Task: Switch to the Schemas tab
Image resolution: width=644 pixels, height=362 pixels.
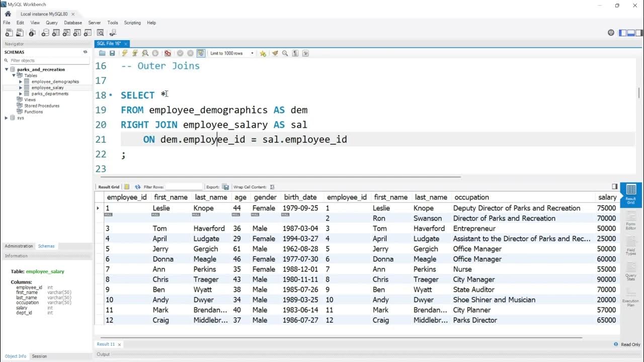Action: (46, 246)
